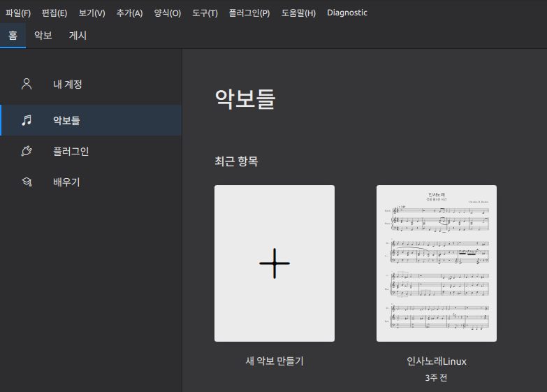
Task: Open the 도움말(H) menu
Action: [298, 13]
